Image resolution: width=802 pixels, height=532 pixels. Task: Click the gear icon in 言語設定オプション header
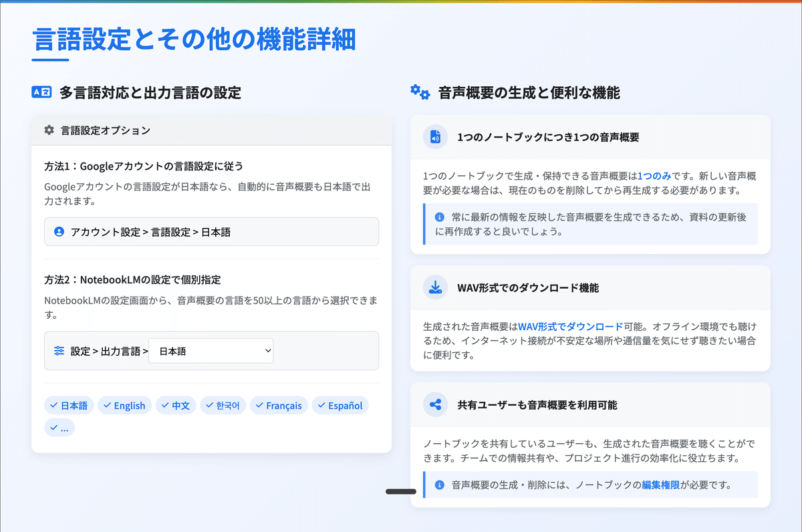(x=48, y=131)
